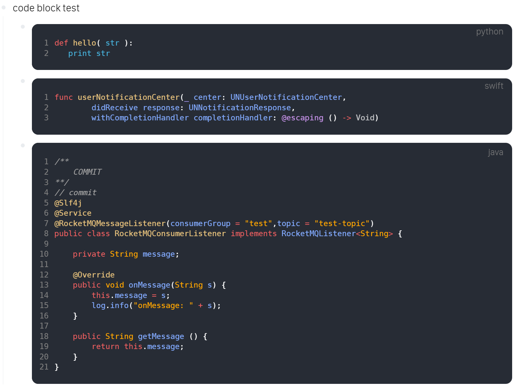This screenshot has width=532, height=392.
Task: Click the @Service annotation line
Action: [73, 213]
